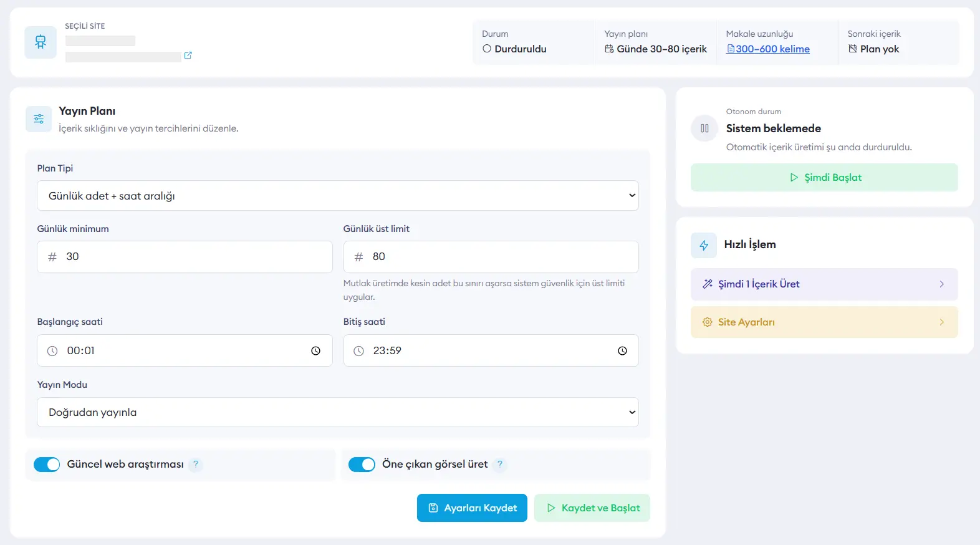Click the pause icon beside Sistem beklemede
980x545 pixels.
pyautogui.click(x=704, y=128)
